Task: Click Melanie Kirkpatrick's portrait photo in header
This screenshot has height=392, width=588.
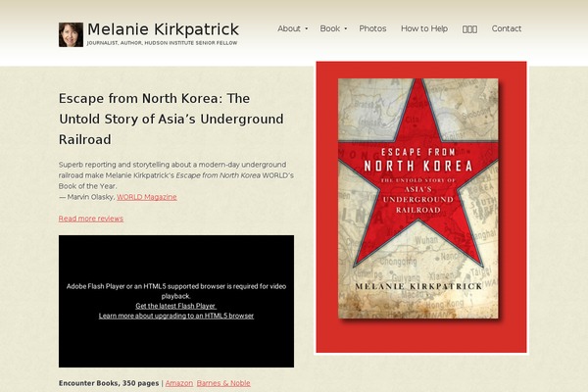Action: 71,34
